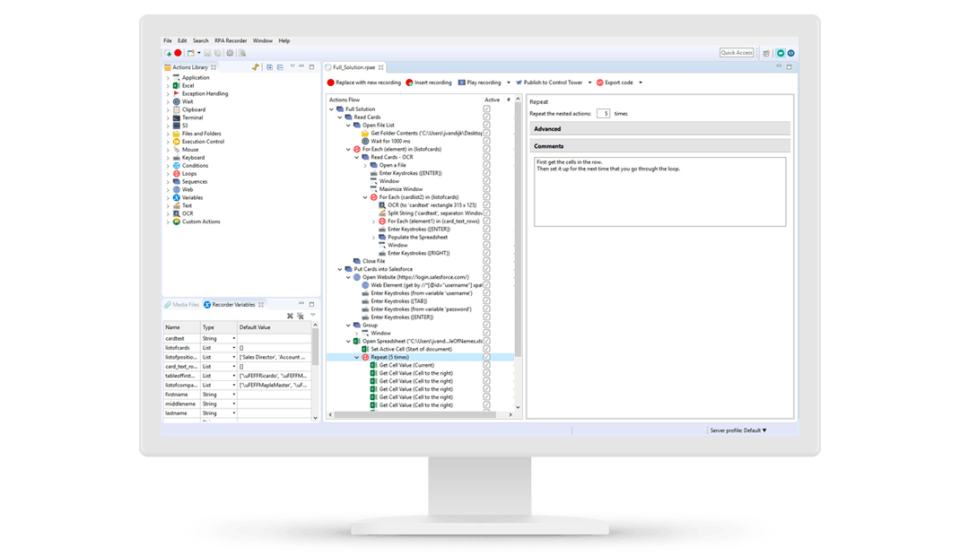Toggle Active checkbox for Full Solution row
Viewport: 960px width, 556px height.
point(487,109)
